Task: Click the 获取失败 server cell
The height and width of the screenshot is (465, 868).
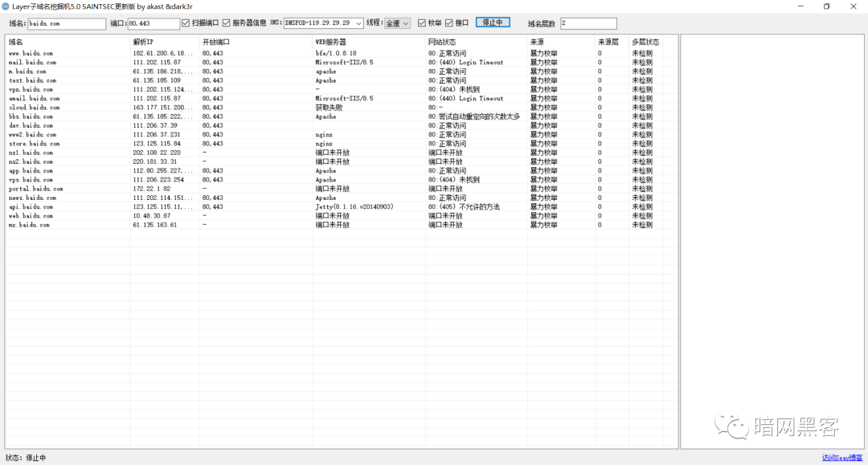Action: click(329, 108)
